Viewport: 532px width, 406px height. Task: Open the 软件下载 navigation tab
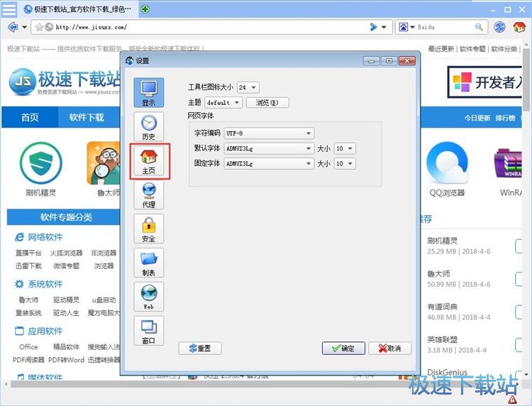pyautogui.click(x=87, y=117)
